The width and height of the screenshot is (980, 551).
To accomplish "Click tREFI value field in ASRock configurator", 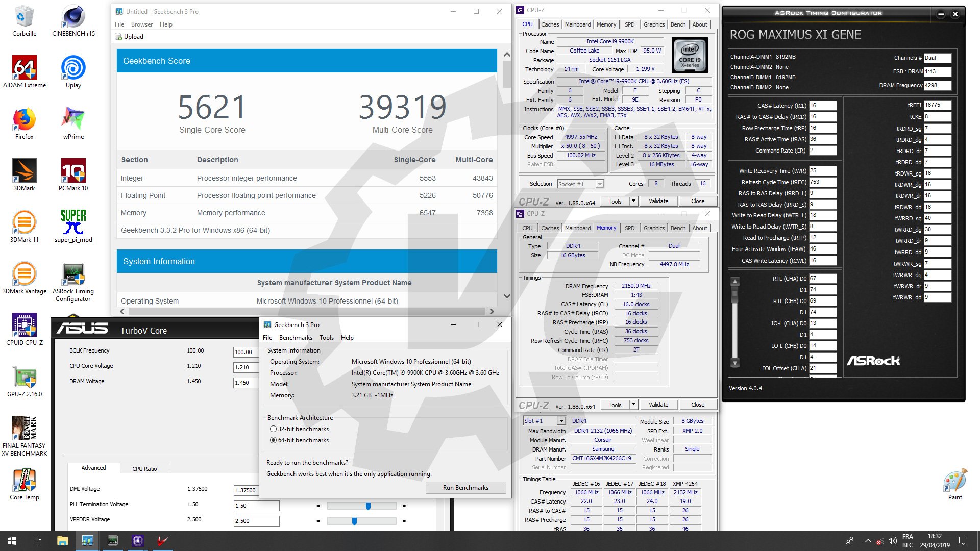I will click(938, 105).
